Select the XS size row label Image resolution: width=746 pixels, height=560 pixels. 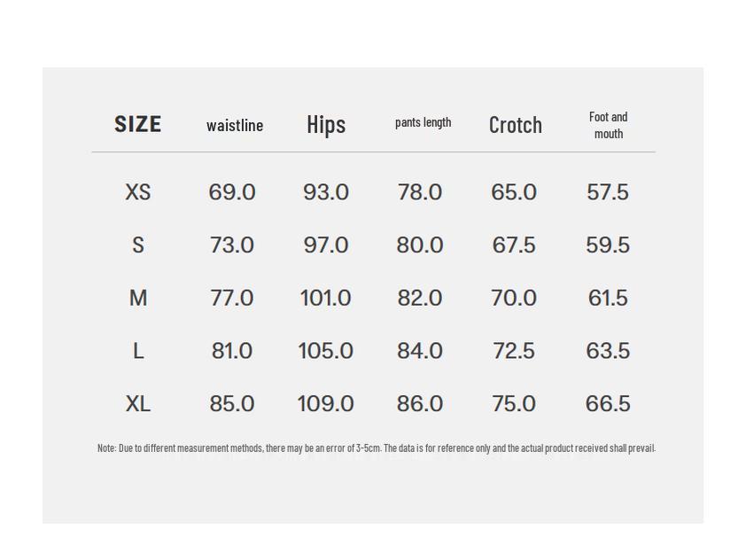(x=138, y=192)
